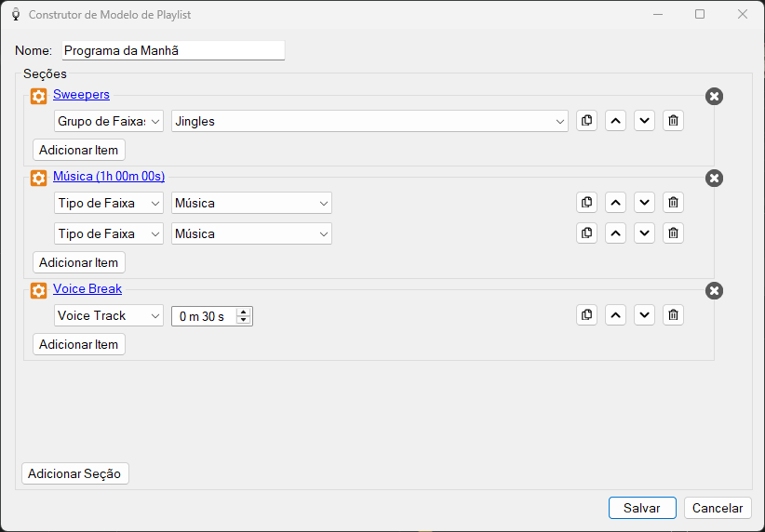Maximize the Construtor de Modelo de Playlist window
The height and width of the screenshot is (532, 765).
700,14
